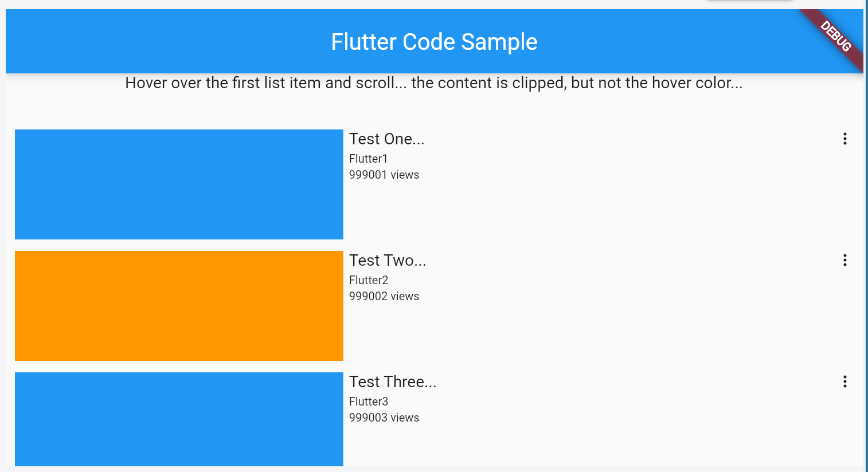
Task: Click the hover instruction text below app bar
Action: (x=433, y=83)
